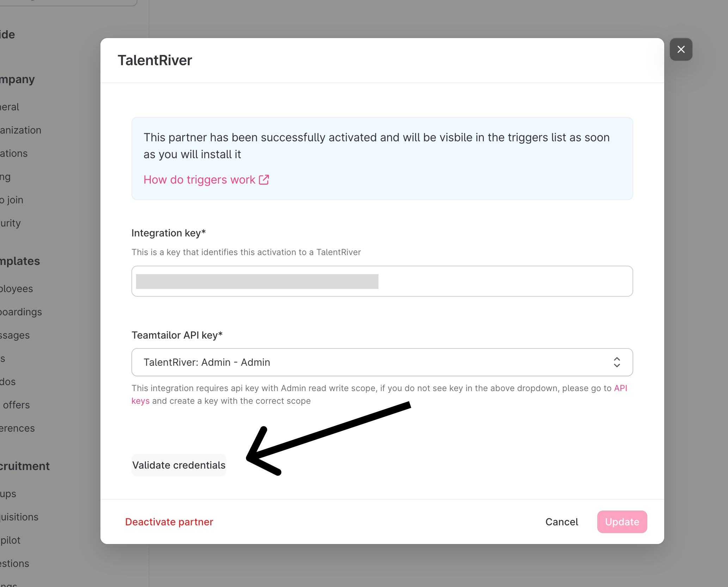The height and width of the screenshot is (587, 728).
Task: Open the Onboardings sidebar item
Action: [x=20, y=312]
